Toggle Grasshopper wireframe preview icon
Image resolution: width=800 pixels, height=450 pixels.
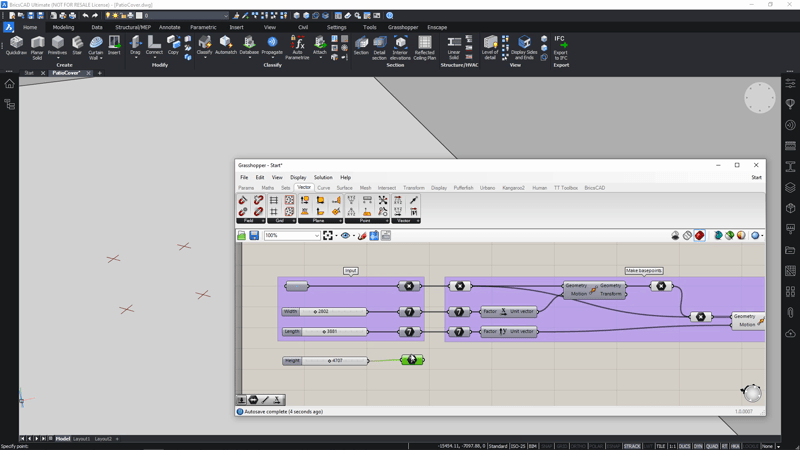click(687, 235)
